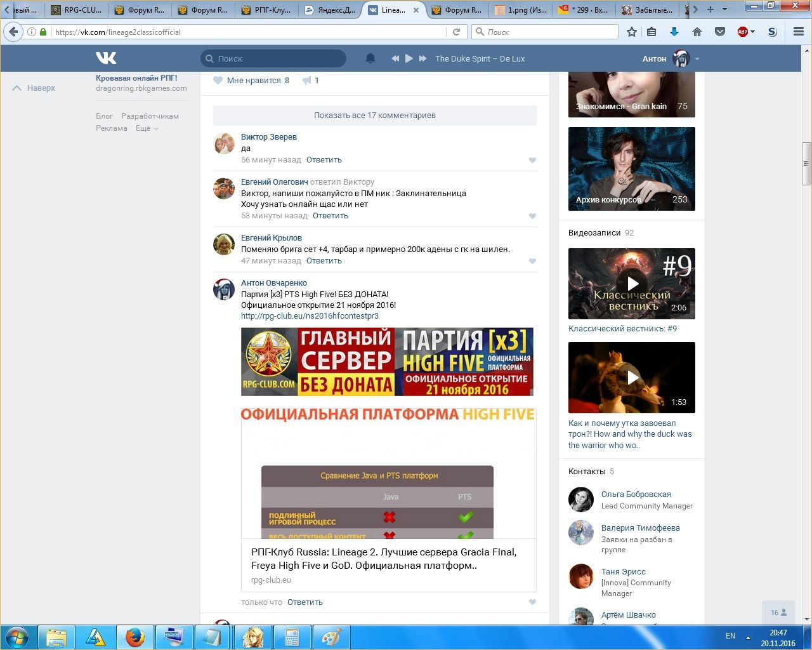The image size is (812, 650).
Task: Play the current track in header player
Action: click(409, 58)
